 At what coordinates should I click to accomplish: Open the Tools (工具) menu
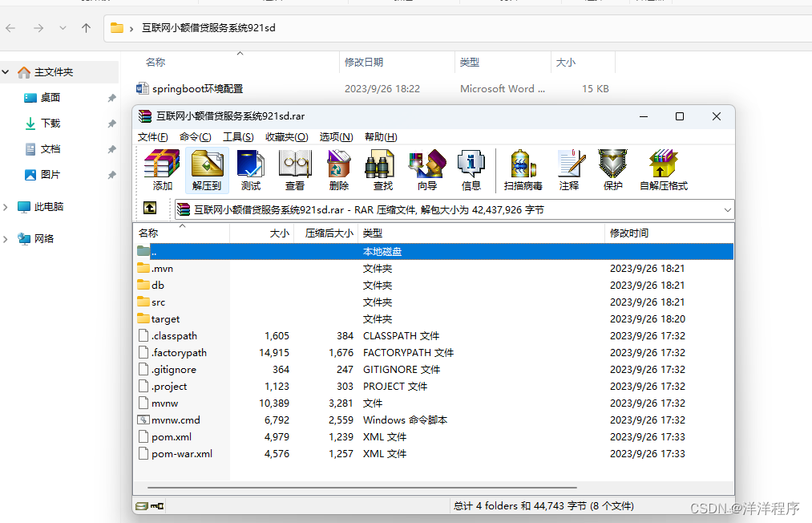click(x=238, y=137)
